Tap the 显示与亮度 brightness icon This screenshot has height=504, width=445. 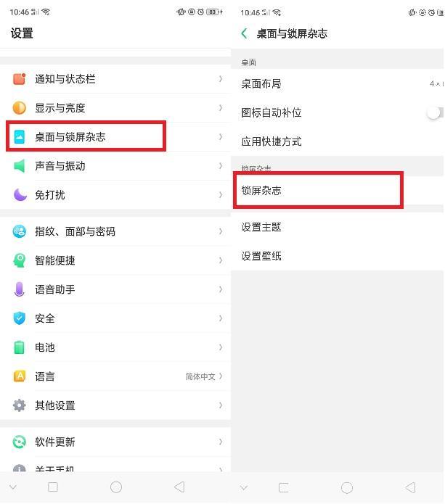(20, 107)
